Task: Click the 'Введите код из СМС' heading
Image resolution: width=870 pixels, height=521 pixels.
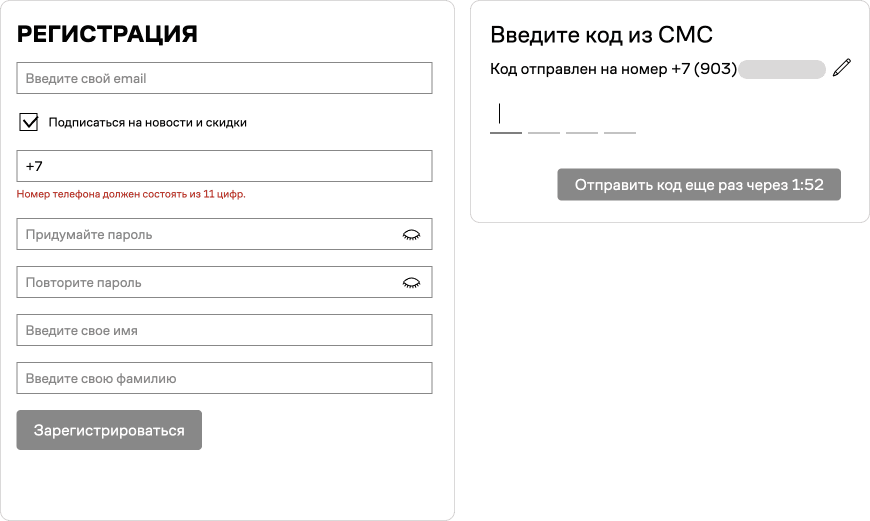Action: click(x=601, y=35)
